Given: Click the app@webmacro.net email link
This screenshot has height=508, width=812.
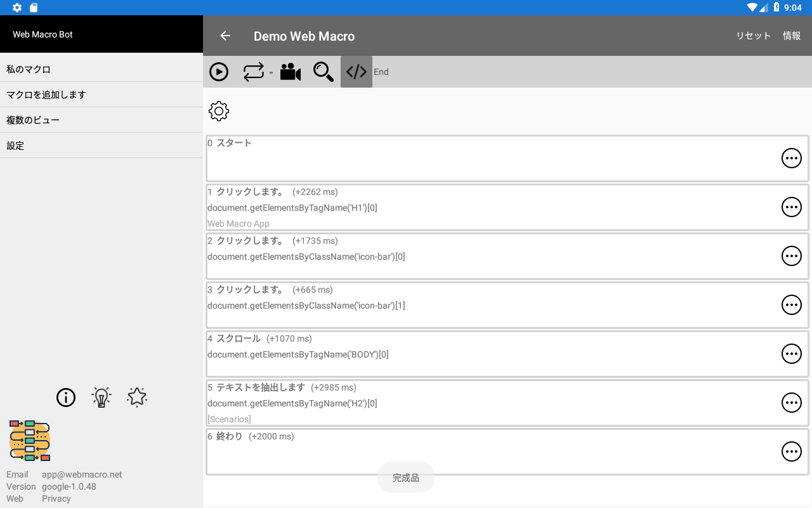Looking at the screenshot, I should 82,474.
